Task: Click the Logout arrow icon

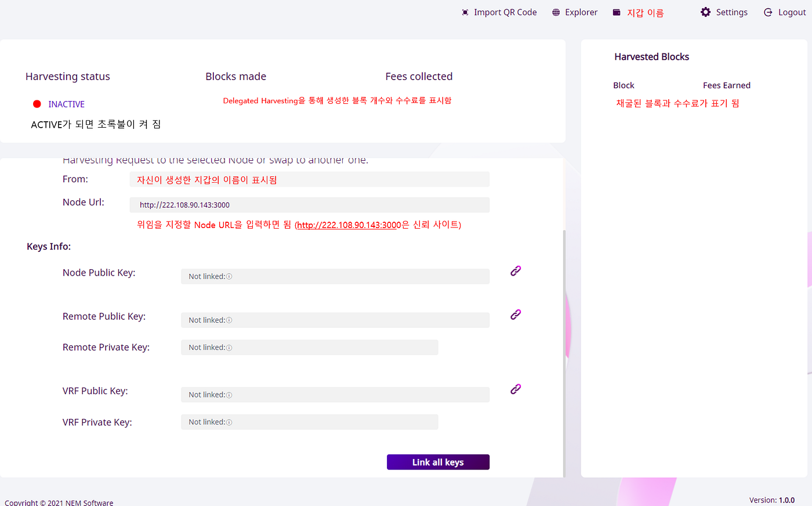Action: [x=768, y=12]
